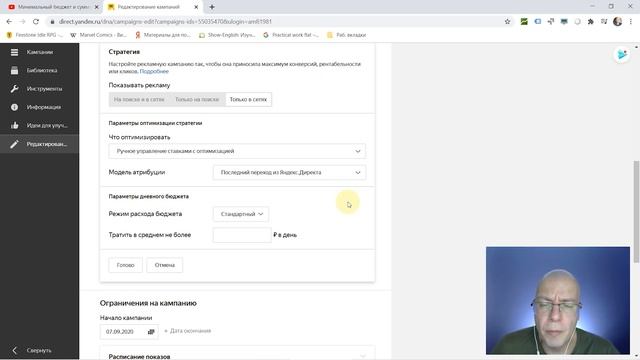Click the Редактирование pencil icon
Image resolution: width=640 pixels, height=360 pixels.
[x=14, y=144]
